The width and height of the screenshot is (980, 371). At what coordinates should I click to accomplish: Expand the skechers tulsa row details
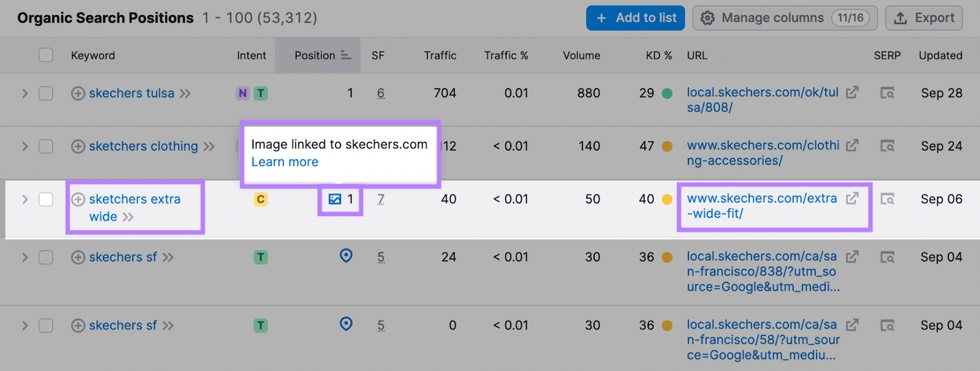point(25,94)
